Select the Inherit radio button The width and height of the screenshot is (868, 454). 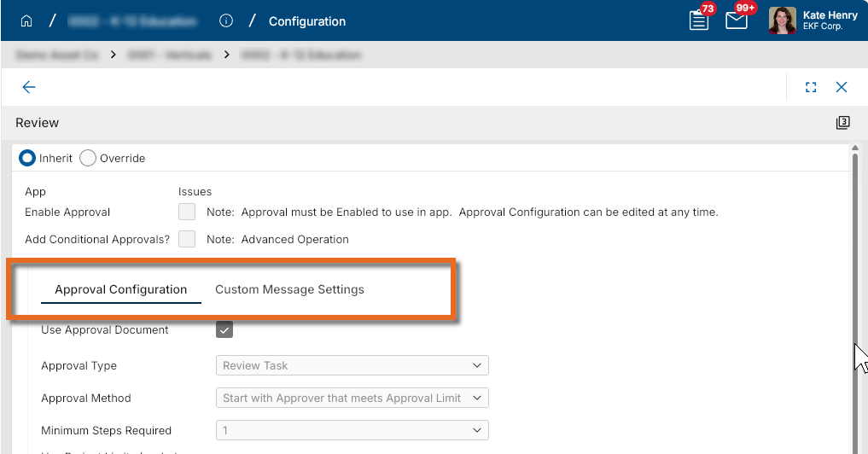(27, 159)
